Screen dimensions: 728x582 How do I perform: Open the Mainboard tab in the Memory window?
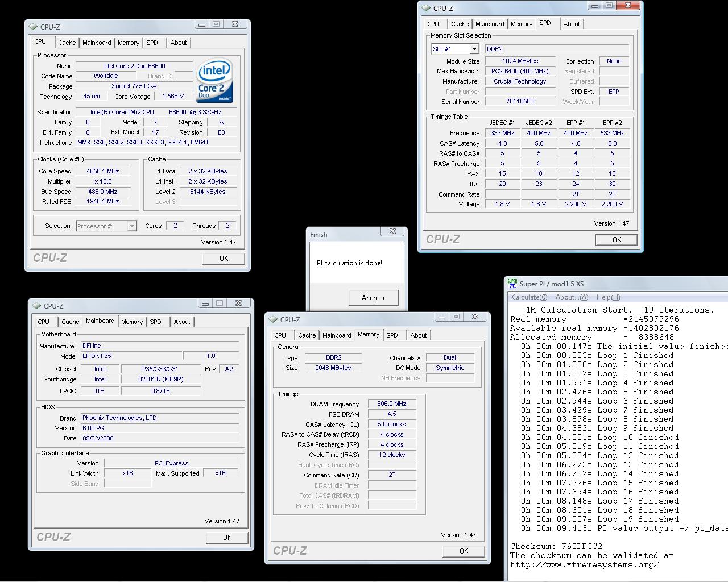coord(337,335)
